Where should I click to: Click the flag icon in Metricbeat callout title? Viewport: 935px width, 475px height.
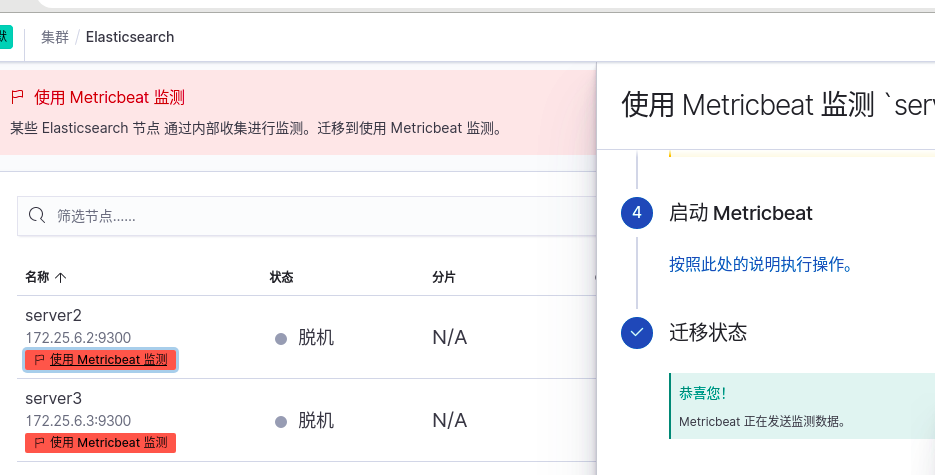tap(18, 97)
